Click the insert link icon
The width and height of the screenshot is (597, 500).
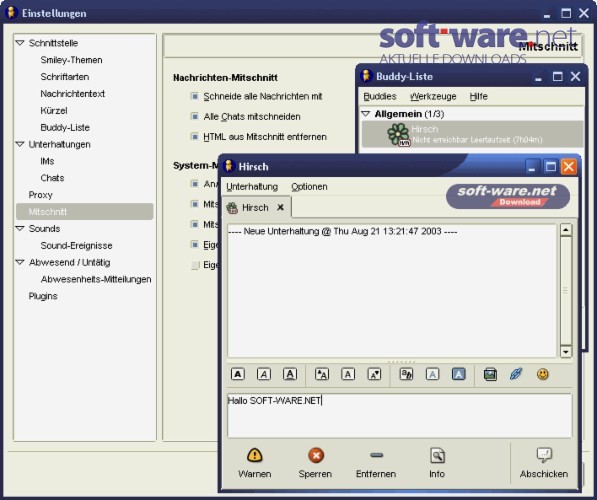pos(516,374)
